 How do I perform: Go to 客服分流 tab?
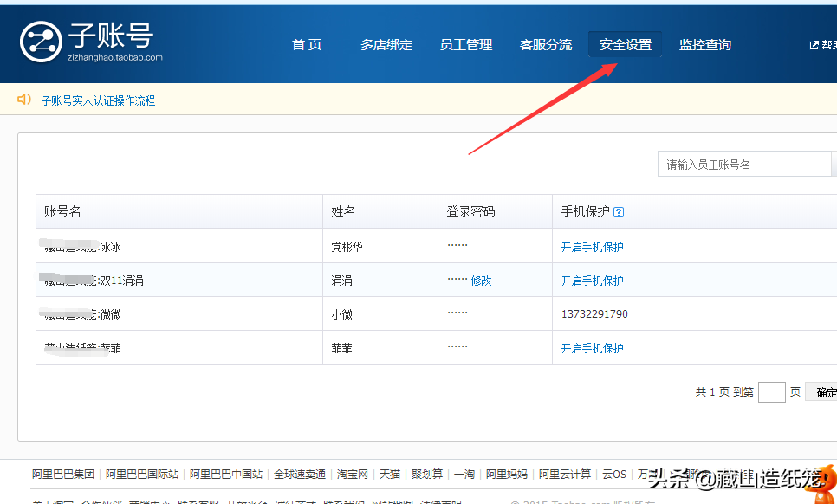[546, 45]
